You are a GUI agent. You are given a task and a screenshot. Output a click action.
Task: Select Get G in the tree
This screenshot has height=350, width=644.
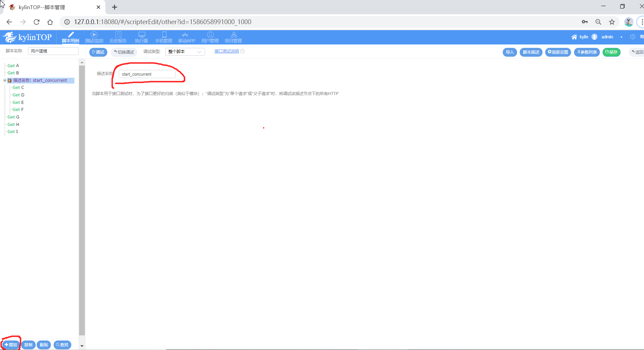click(14, 117)
